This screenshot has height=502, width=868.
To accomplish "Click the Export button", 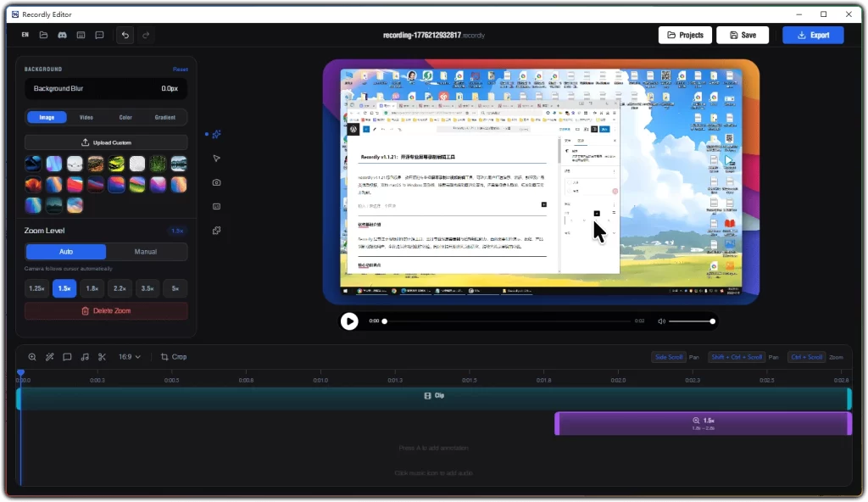I will point(812,35).
